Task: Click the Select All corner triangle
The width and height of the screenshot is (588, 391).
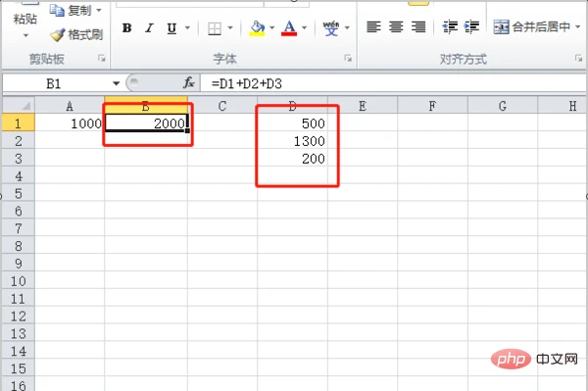Action: pyautogui.click(x=19, y=105)
